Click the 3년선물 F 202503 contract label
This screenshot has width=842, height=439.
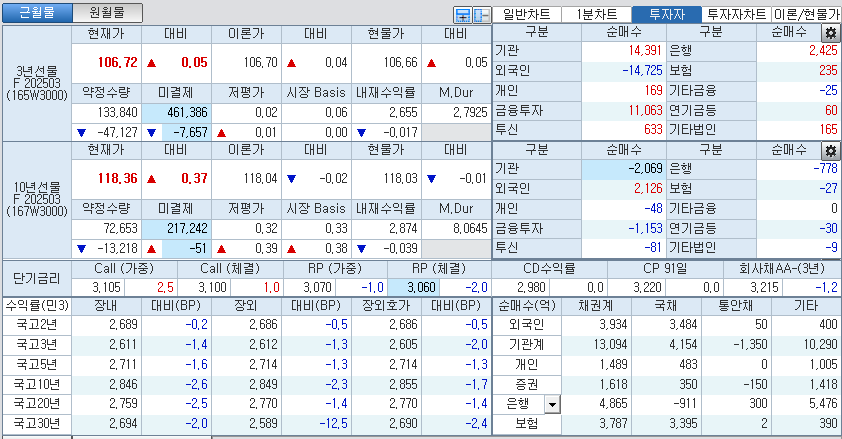(37, 83)
